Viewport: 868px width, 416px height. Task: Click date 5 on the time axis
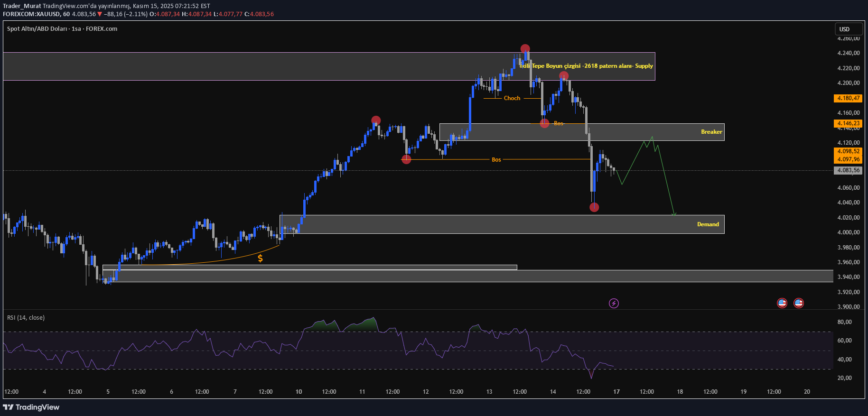[x=108, y=392]
